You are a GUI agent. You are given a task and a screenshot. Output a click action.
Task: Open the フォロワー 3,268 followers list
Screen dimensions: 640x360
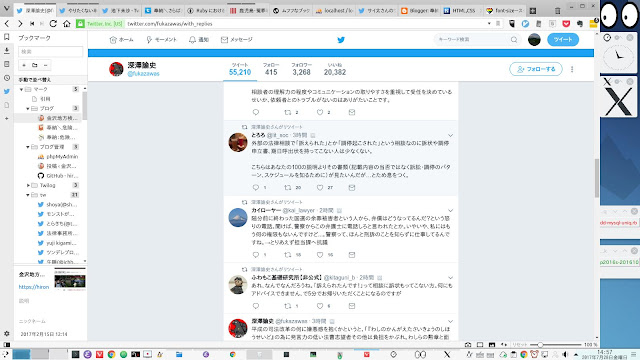301,69
